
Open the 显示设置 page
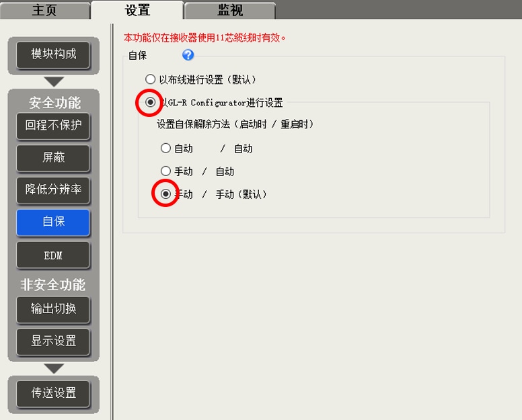tap(53, 341)
